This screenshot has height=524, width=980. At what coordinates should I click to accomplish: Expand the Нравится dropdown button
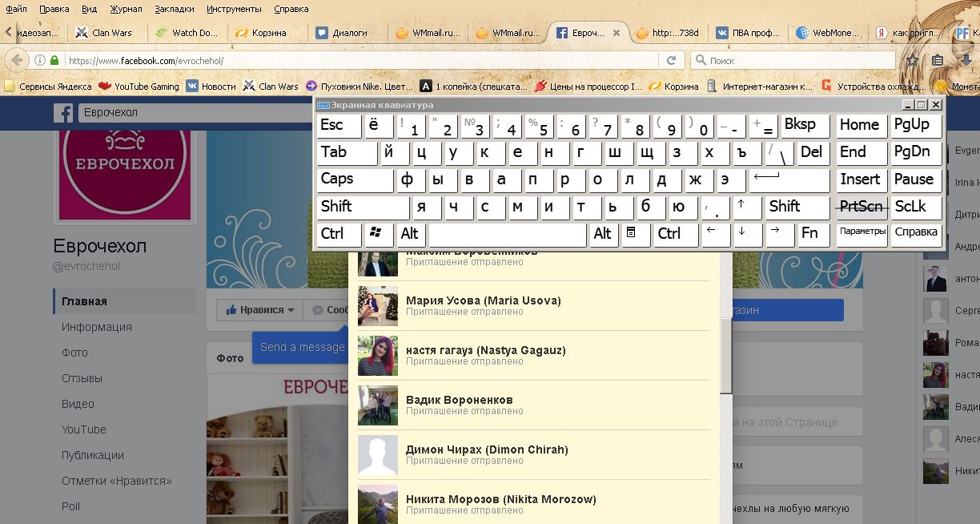click(x=260, y=310)
